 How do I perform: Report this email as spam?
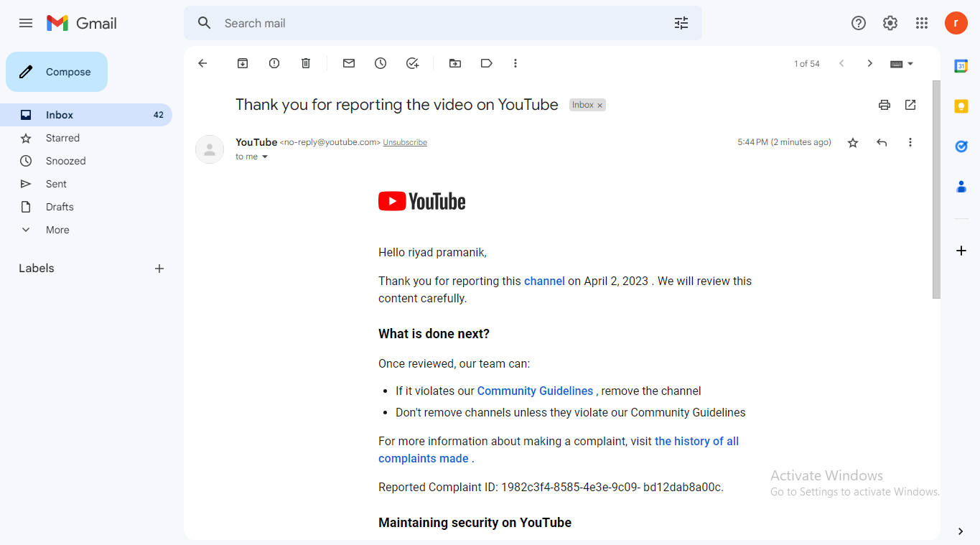coord(274,63)
